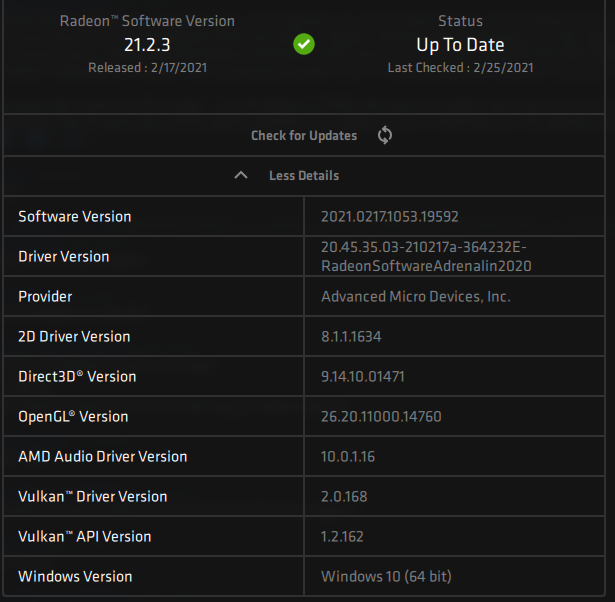The height and width of the screenshot is (602, 615).
Task: Click the refresh arrows update icon
Action: [x=385, y=135]
